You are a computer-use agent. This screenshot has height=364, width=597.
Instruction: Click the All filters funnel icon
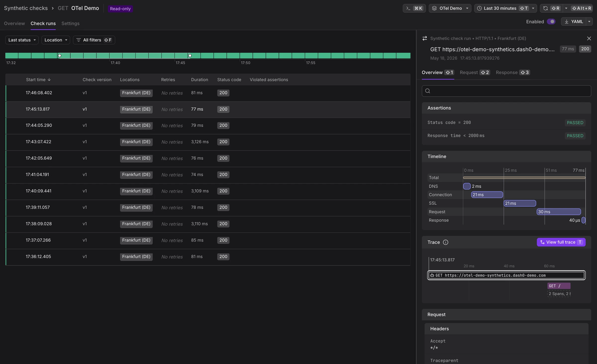78,40
